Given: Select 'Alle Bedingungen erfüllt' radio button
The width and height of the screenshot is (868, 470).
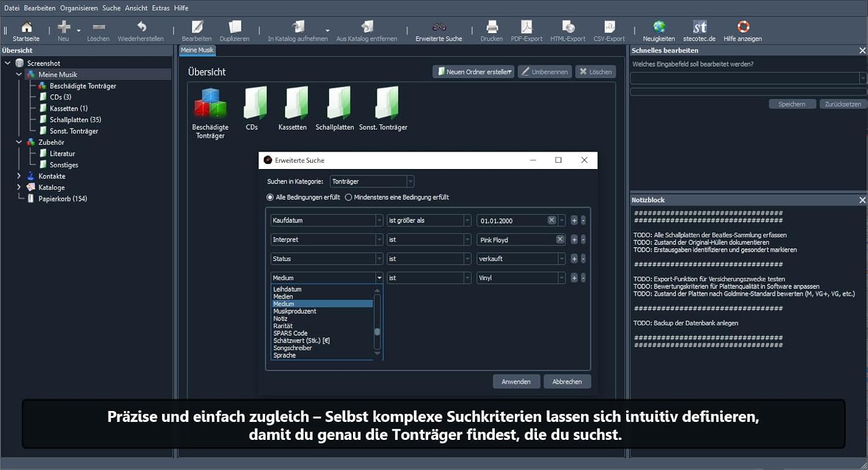Looking at the screenshot, I should pyautogui.click(x=270, y=197).
